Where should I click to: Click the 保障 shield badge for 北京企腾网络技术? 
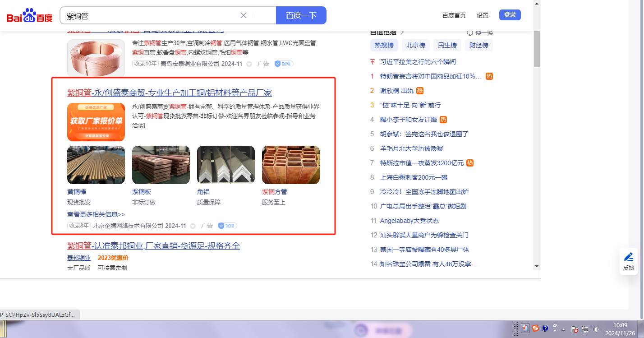[x=227, y=226]
